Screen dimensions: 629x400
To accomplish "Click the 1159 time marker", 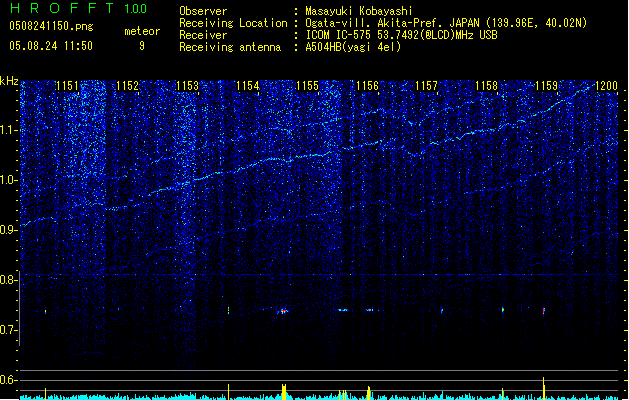I will tap(546, 87).
